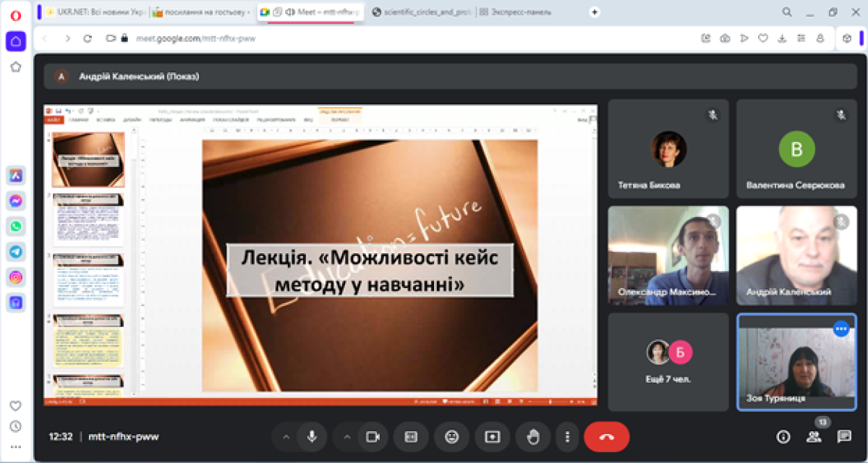Image resolution: width=868 pixels, height=463 pixels.
Task: Open Facebook Messenger sidebar icon
Action: [16, 201]
